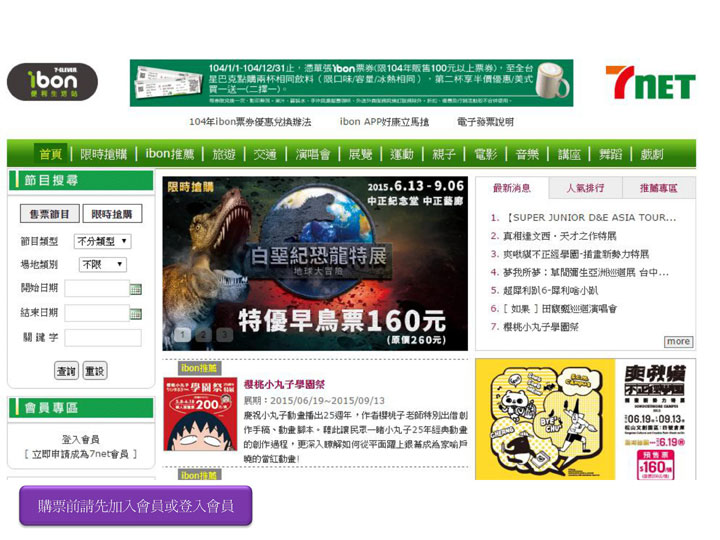This screenshot has width=720, height=540.
Task: Click the yellow 爽啾貘 cartoon ad
Action: pos(545,419)
